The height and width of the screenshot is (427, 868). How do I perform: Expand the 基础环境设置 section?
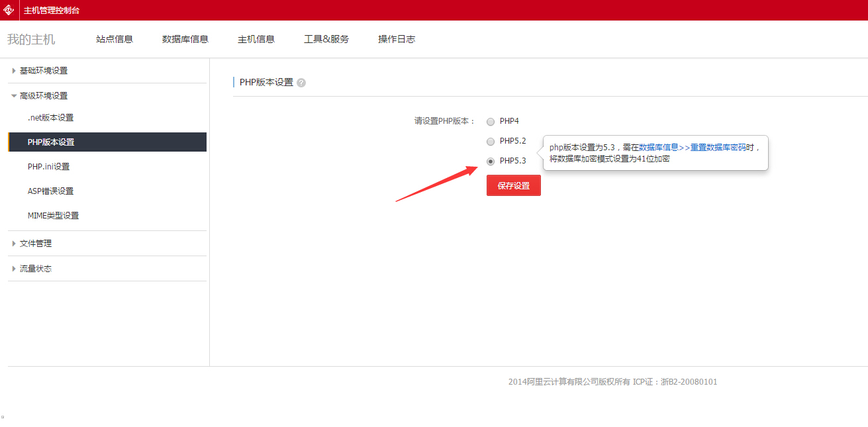tap(43, 71)
